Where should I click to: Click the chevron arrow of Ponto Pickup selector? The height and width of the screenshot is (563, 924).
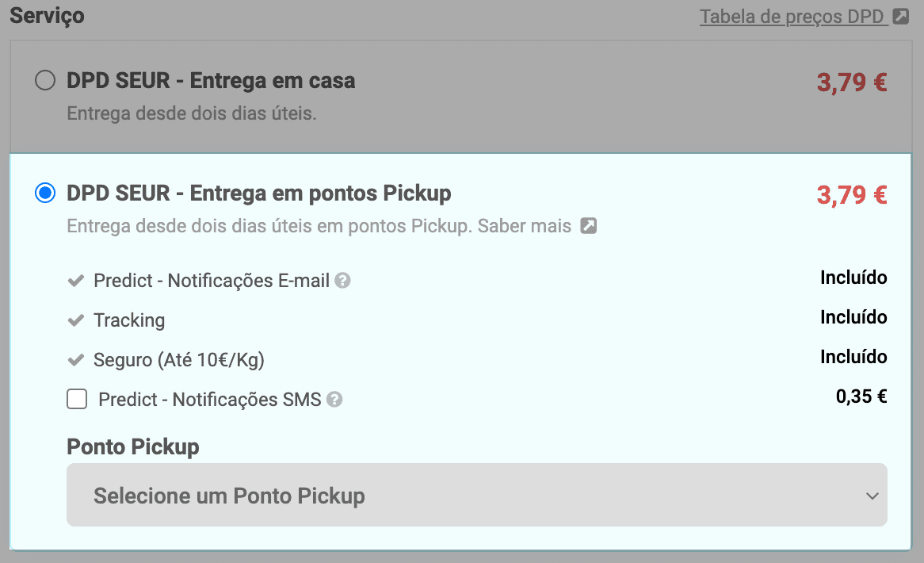point(872,496)
